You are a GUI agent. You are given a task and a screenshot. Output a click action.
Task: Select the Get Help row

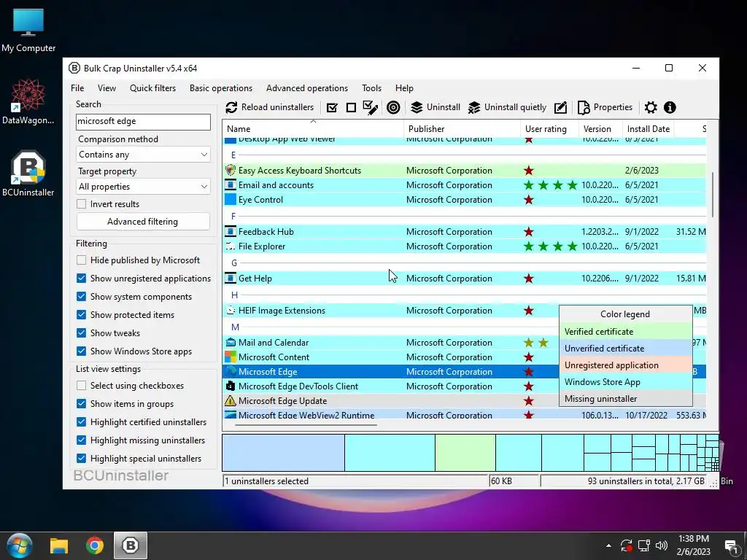coord(465,278)
